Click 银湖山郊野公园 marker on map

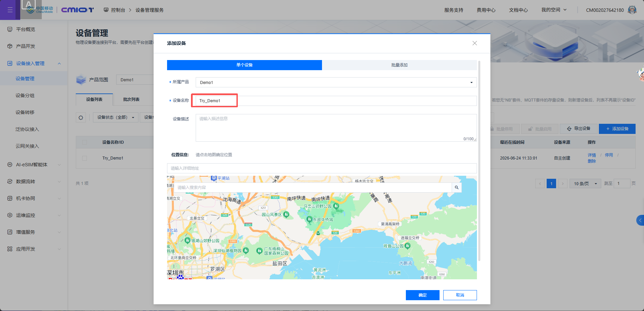click(x=188, y=241)
